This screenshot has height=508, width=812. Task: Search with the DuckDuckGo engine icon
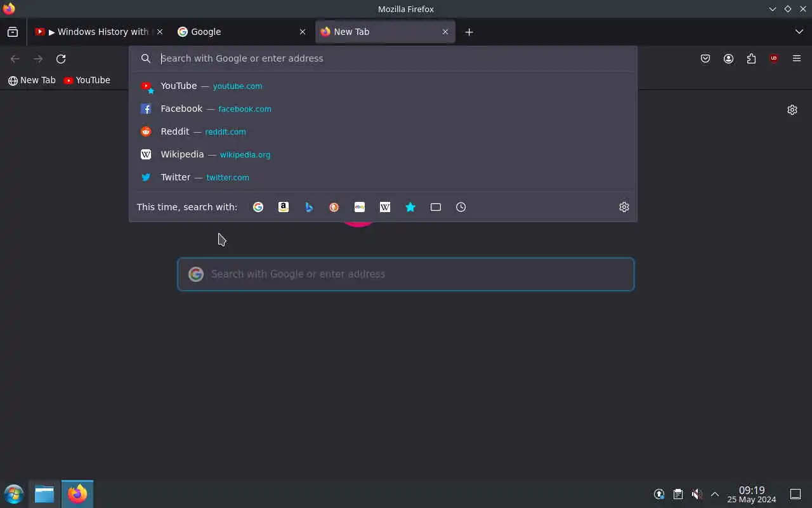pos(334,207)
